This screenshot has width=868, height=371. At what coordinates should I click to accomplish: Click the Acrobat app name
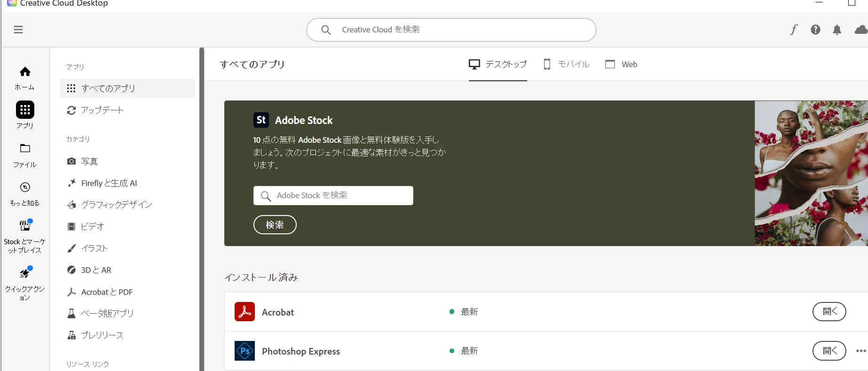[x=278, y=312]
